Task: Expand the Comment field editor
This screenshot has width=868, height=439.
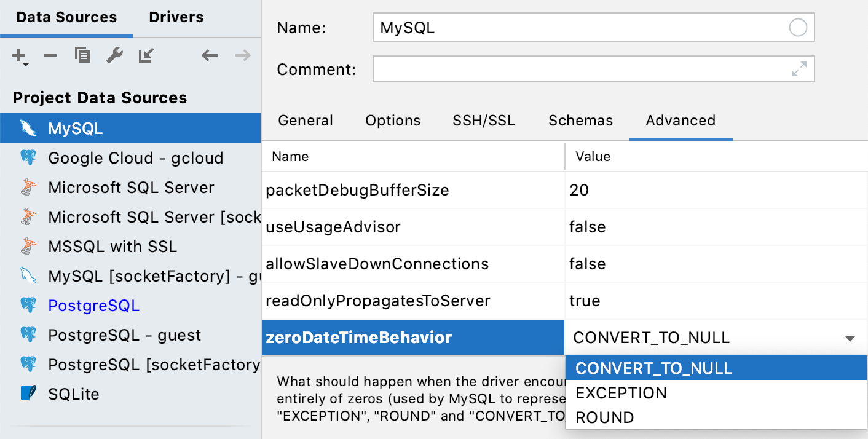Action: click(x=799, y=69)
